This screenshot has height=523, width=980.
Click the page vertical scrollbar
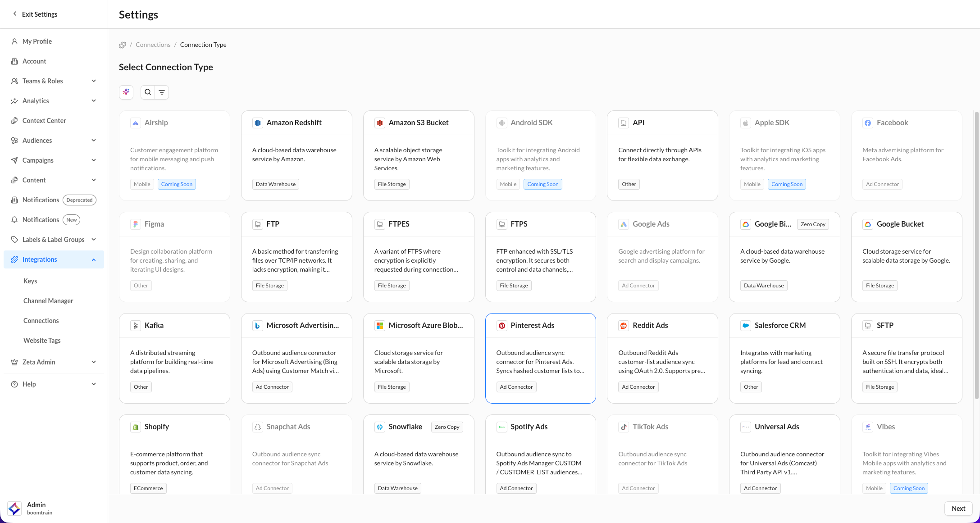pos(976,255)
